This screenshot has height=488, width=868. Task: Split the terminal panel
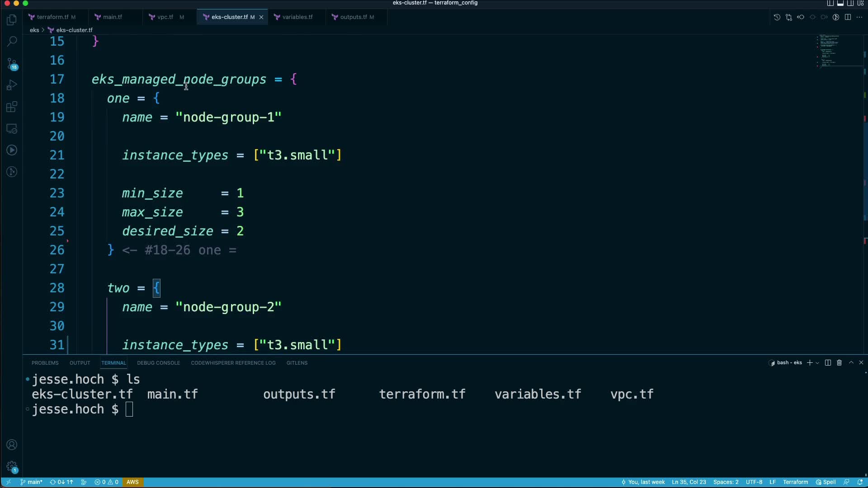(828, 363)
